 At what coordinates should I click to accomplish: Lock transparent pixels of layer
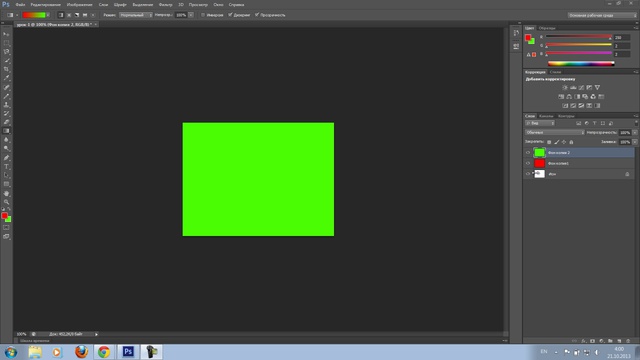[x=549, y=142]
